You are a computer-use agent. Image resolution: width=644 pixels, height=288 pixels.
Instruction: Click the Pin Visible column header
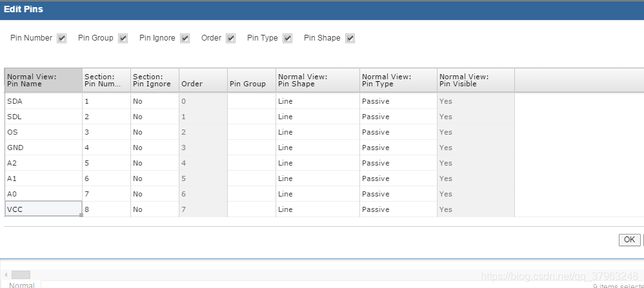pos(475,80)
